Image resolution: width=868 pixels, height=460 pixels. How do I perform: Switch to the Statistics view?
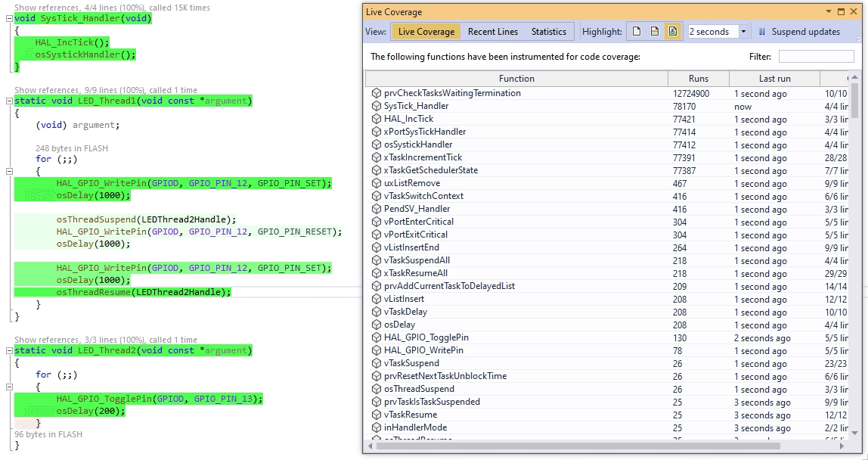(549, 32)
